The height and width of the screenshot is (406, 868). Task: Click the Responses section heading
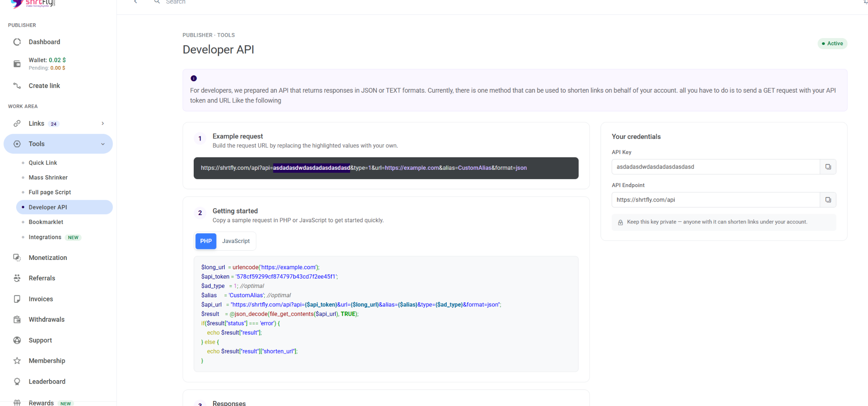(229, 403)
